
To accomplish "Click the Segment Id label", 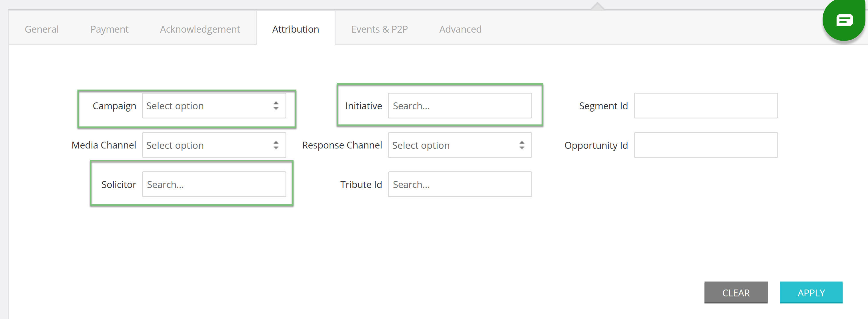I will (604, 106).
